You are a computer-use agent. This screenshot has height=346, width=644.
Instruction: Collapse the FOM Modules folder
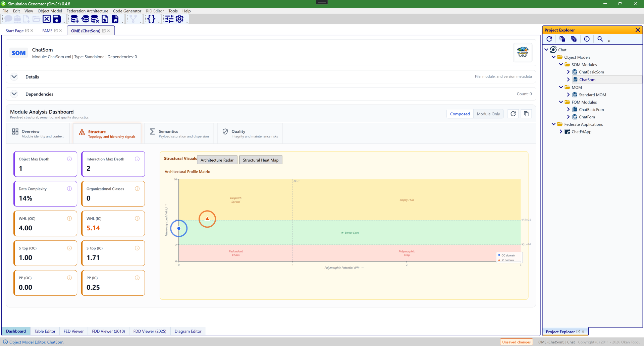[x=561, y=102]
